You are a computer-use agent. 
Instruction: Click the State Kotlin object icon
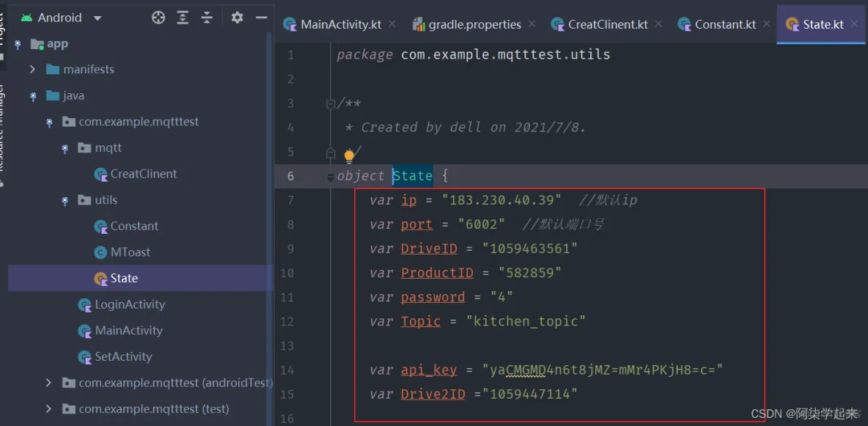[x=100, y=279]
